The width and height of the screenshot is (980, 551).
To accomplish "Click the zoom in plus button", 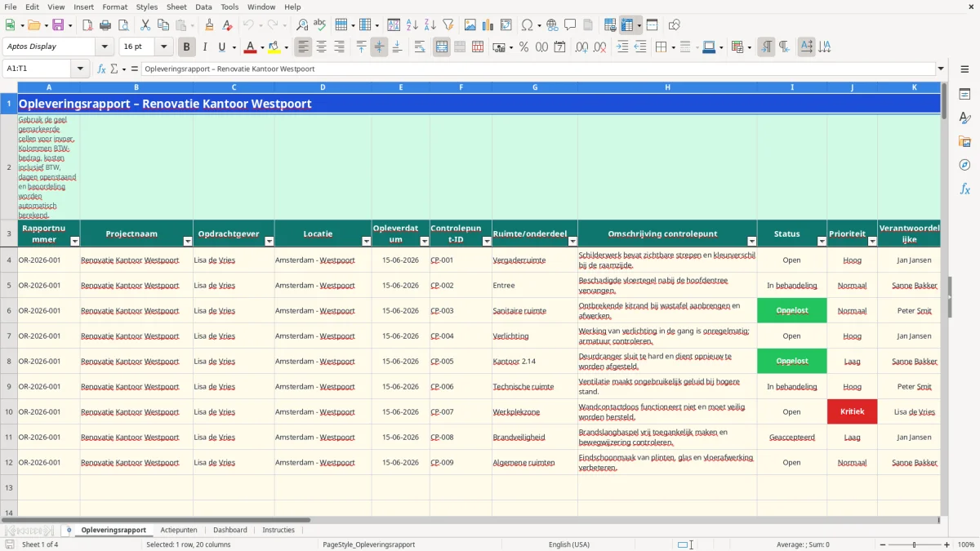I will pyautogui.click(x=947, y=544).
